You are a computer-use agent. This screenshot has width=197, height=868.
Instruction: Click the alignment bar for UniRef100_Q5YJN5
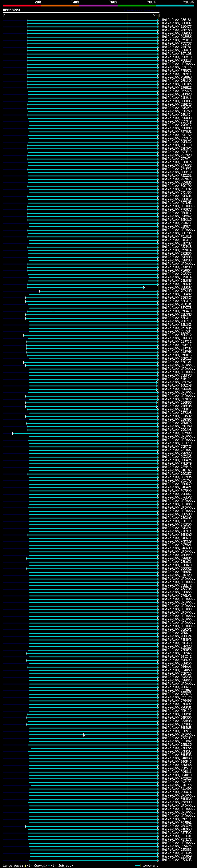pyautogui.click(x=99, y=291)
